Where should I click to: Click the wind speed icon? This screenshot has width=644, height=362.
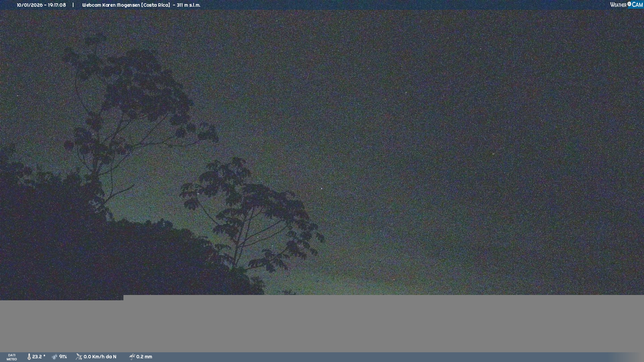click(79, 357)
